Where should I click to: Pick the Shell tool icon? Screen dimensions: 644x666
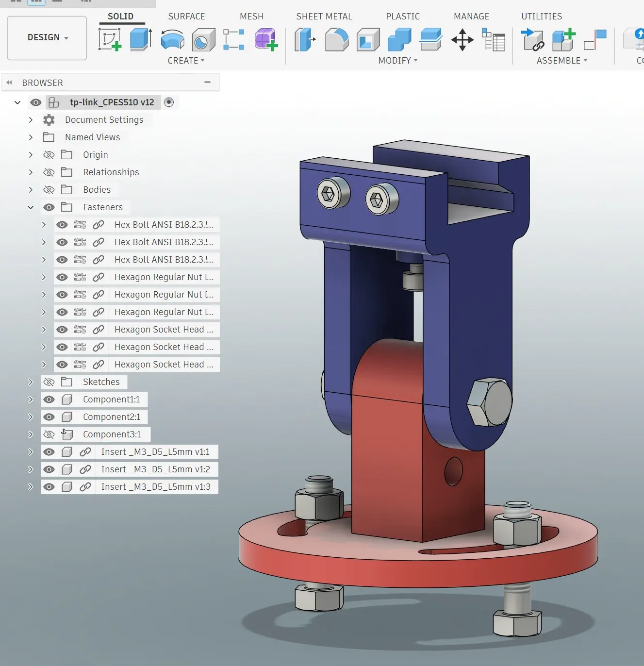368,39
